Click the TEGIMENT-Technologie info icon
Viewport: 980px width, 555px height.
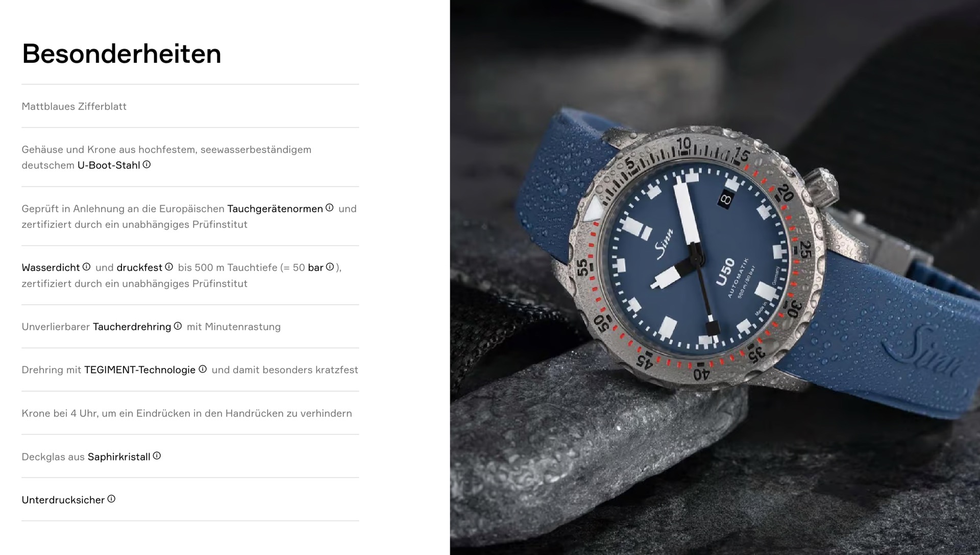(203, 369)
